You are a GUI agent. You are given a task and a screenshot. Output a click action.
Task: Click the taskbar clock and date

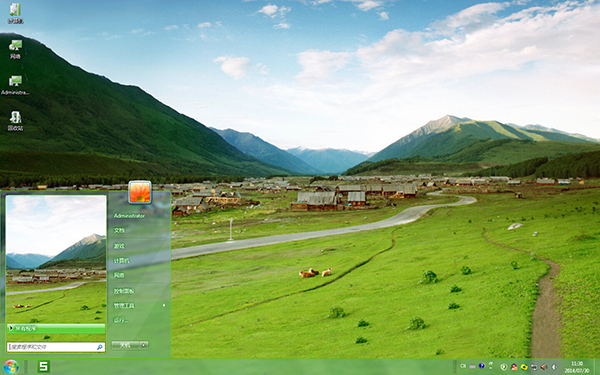tap(577, 367)
